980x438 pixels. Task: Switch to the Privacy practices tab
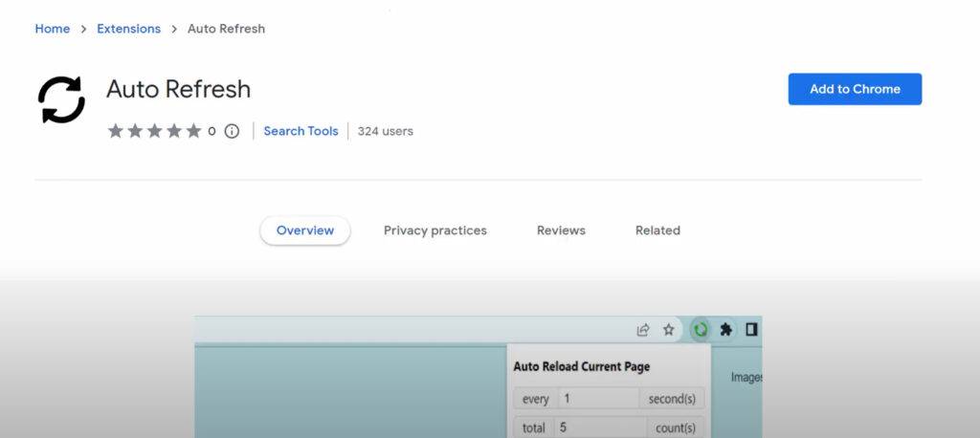(435, 230)
